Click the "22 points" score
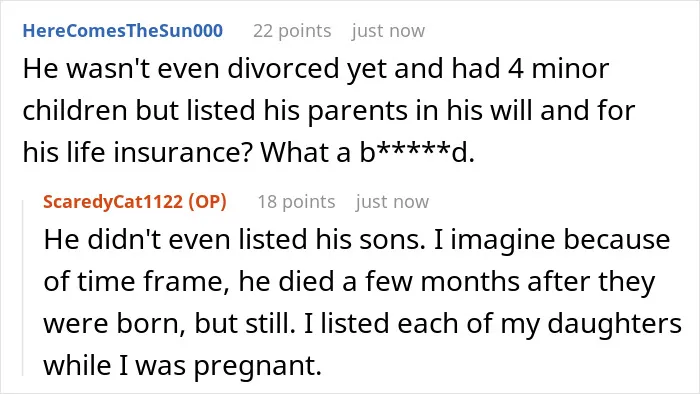 coord(292,31)
